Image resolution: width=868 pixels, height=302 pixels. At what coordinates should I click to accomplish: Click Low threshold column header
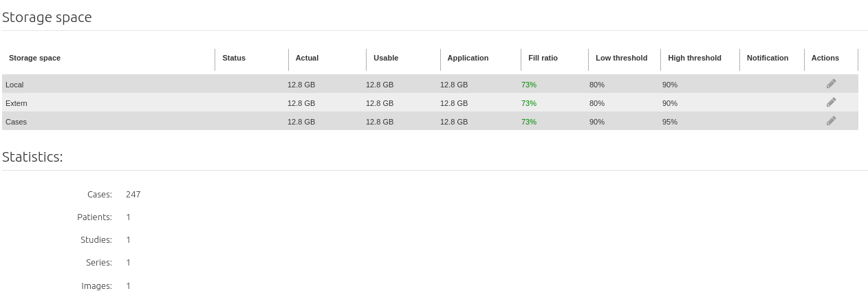click(621, 58)
